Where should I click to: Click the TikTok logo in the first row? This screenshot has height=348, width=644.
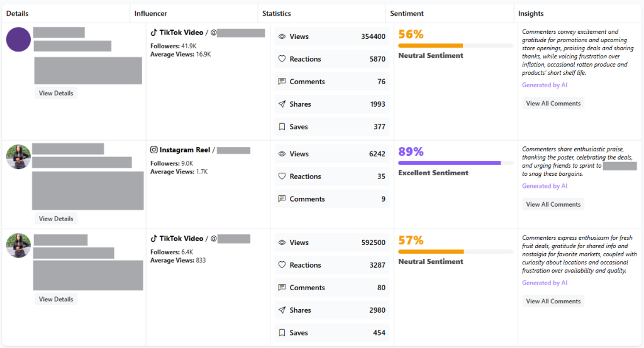point(153,33)
